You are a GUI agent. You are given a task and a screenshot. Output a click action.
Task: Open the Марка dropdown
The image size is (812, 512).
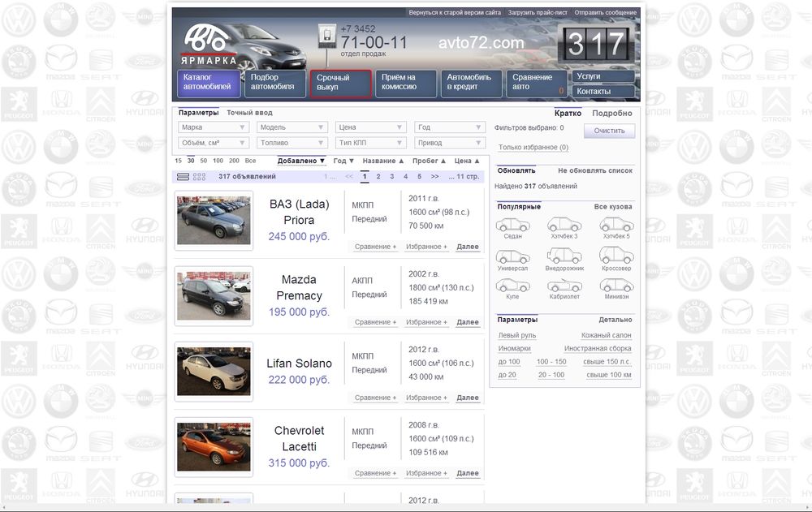coord(214,127)
